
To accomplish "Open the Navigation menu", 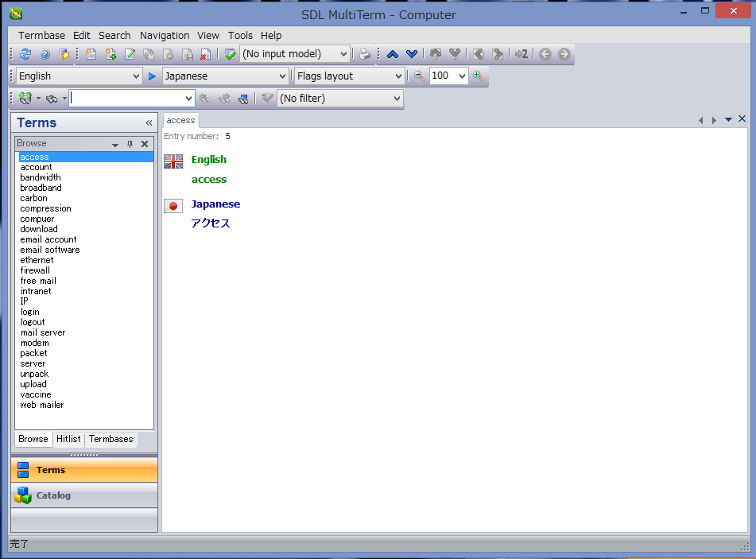I will (x=164, y=35).
